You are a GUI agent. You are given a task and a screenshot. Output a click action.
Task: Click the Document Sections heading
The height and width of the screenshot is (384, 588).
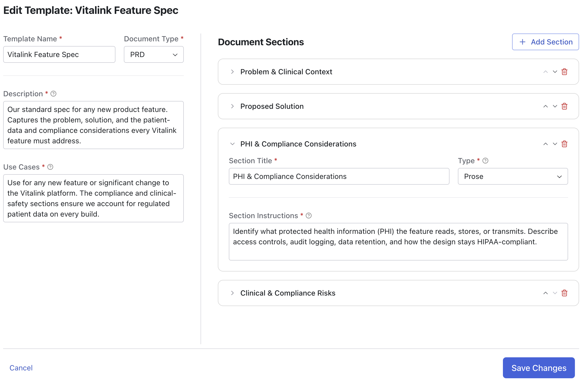[x=261, y=42]
